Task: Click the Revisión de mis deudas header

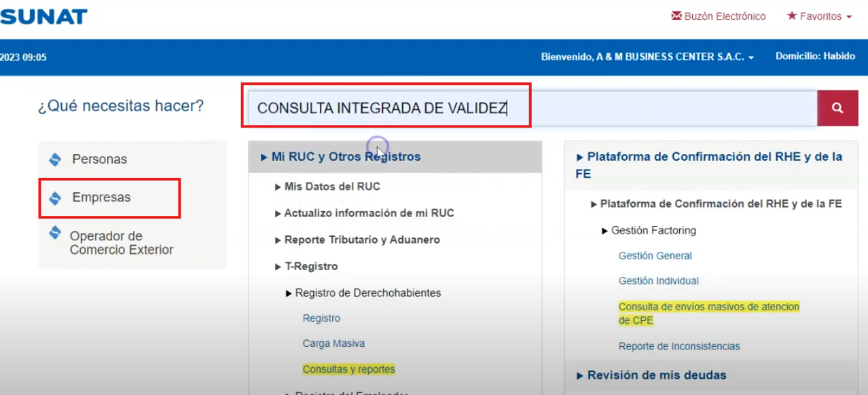Action: coord(655,375)
